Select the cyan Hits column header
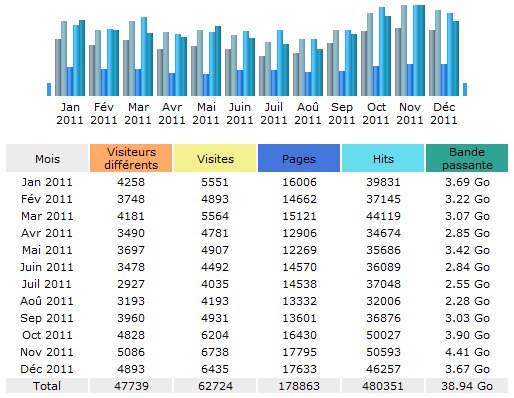This screenshot has height=398, width=514. [x=383, y=158]
